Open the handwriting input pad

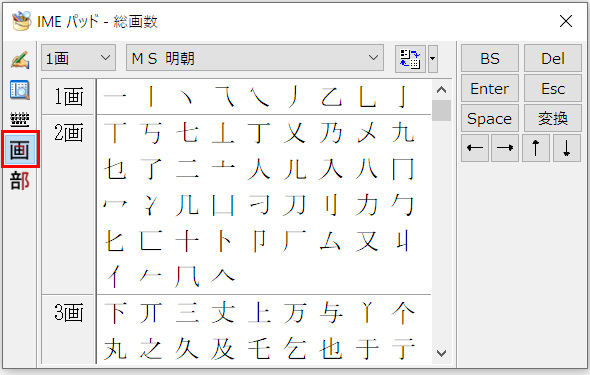tap(20, 60)
